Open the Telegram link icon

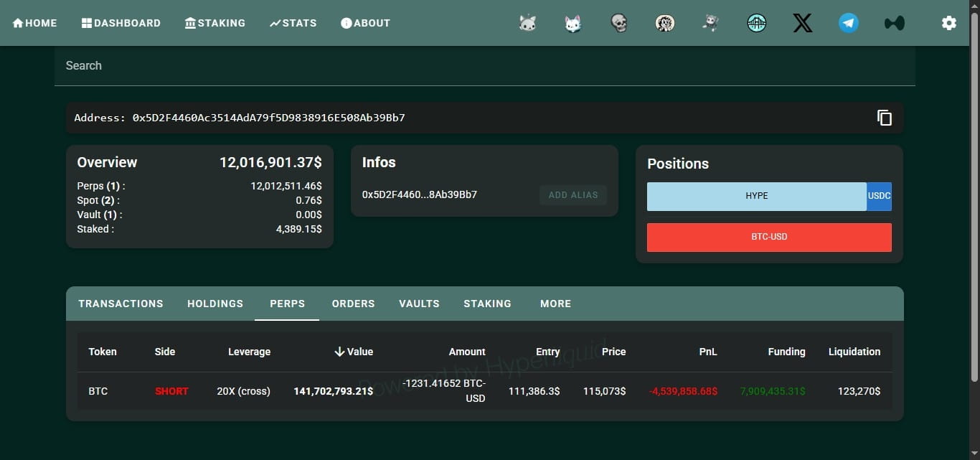coord(849,23)
